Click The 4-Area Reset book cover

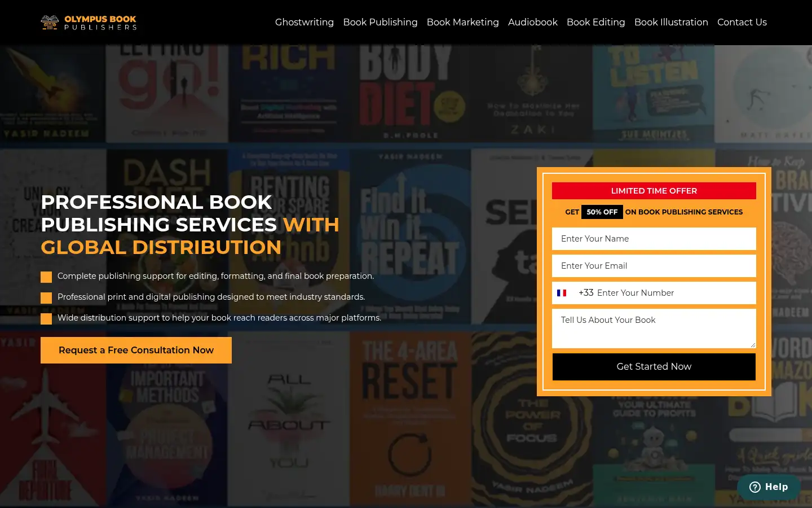(410, 418)
